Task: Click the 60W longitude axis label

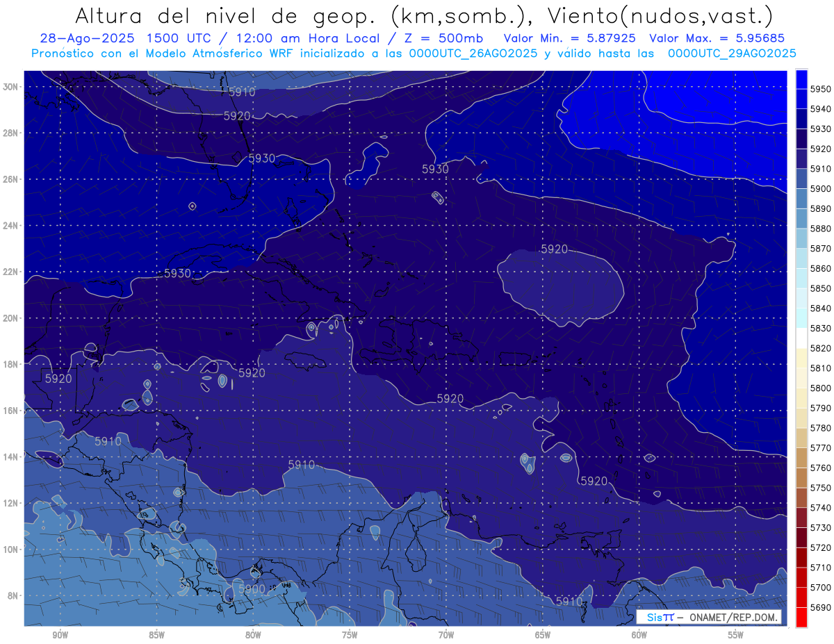Action: tap(639, 636)
